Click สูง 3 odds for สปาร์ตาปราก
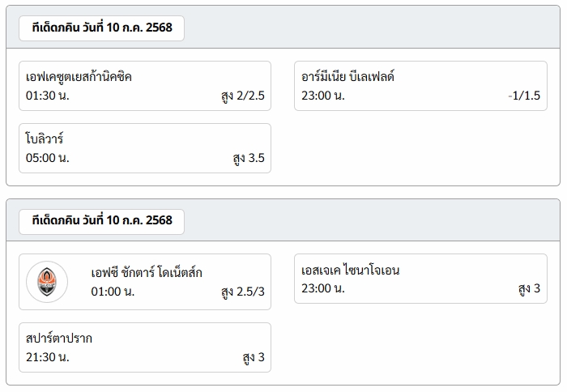This screenshot has height=392, width=567. pos(254,357)
